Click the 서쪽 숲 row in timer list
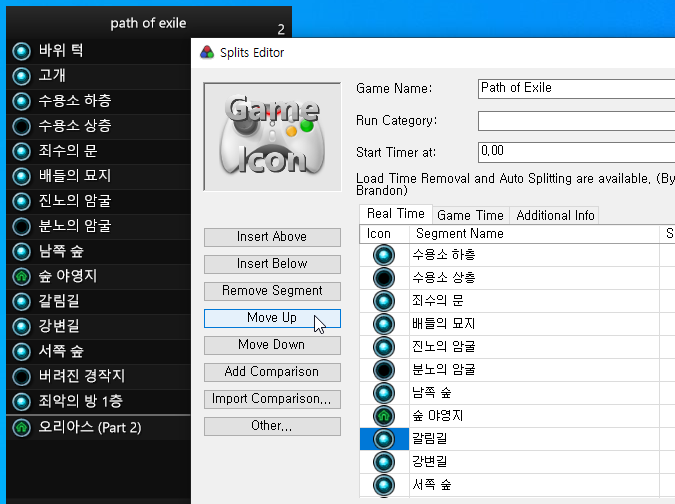Image resolution: width=675 pixels, height=504 pixels. [x=99, y=351]
